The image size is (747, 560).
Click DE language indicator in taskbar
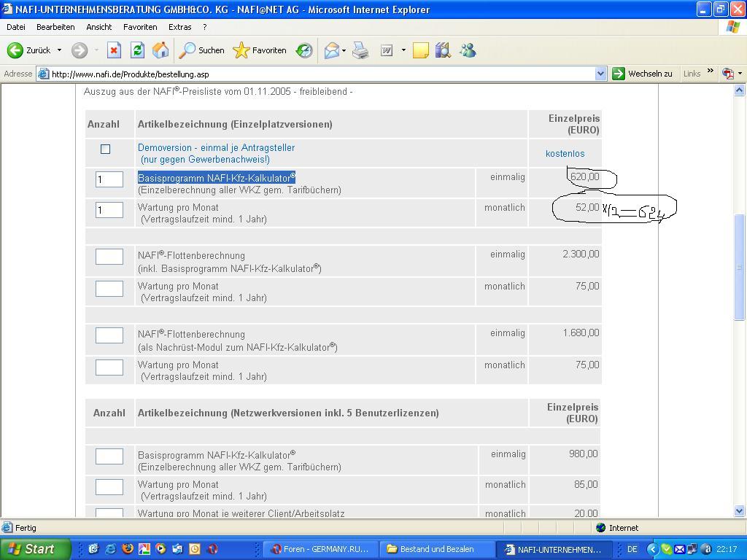point(632,550)
